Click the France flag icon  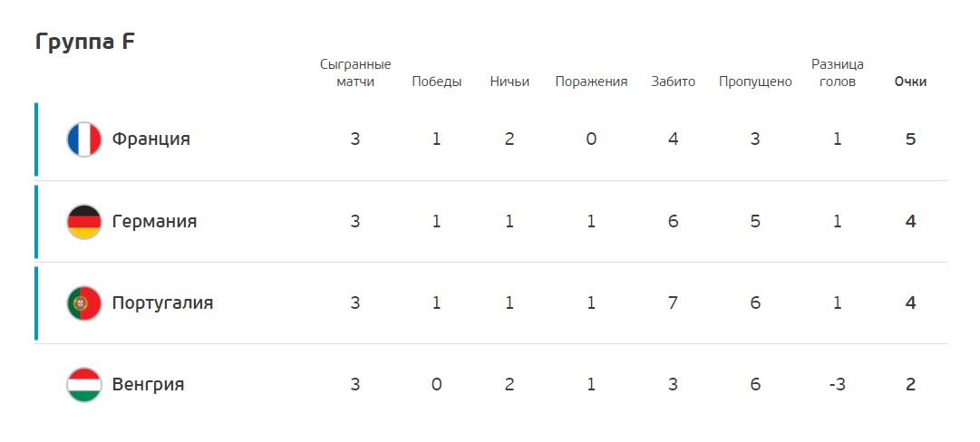pyautogui.click(x=83, y=139)
